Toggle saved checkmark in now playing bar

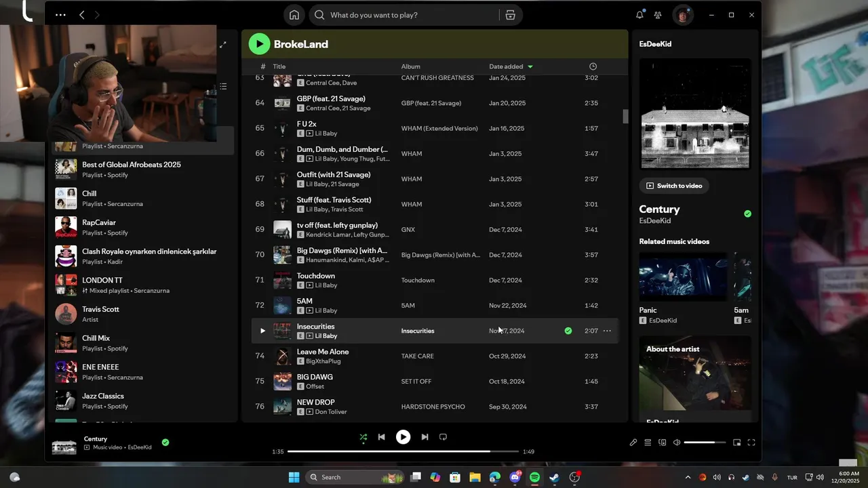click(165, 443)
